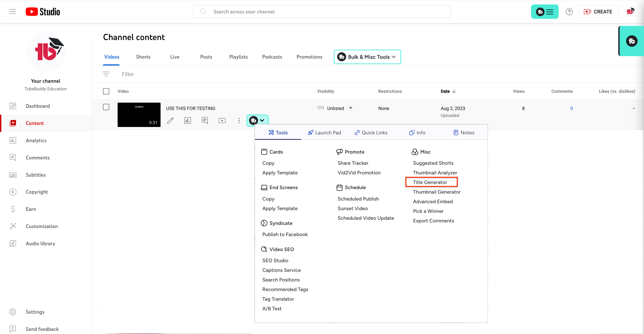This screenshot has height=334, width=644.
Task: Select the Videos tab
Action: [112, 57]
